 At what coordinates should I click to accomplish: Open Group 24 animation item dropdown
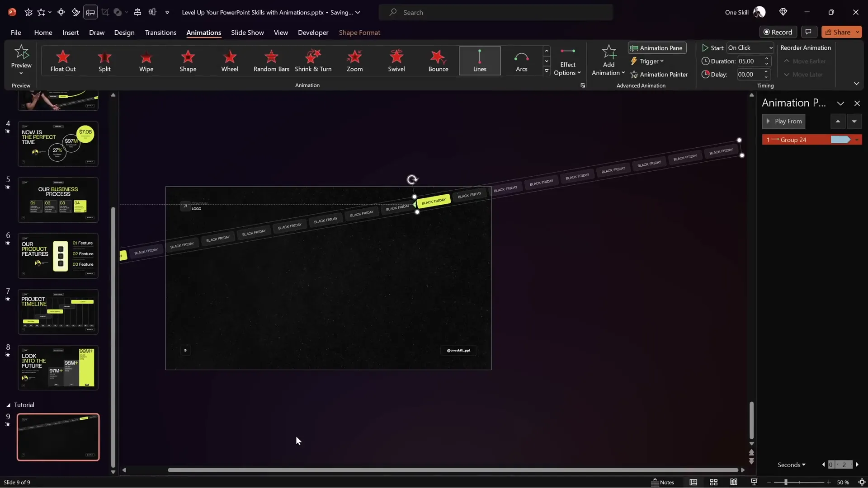tap(857, 140)
